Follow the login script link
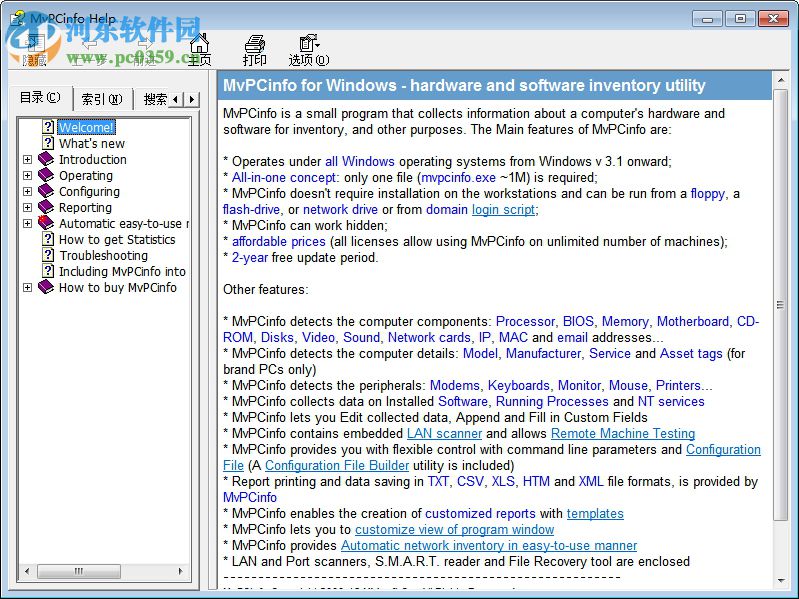Screen dimensions: 799x599 [x=503, y=209]
